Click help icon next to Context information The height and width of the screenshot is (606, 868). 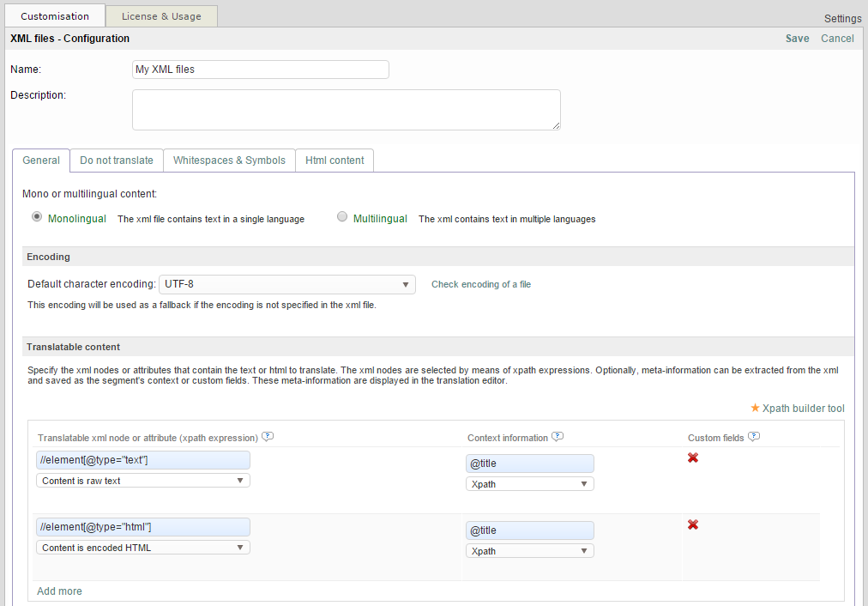[558, 437]
